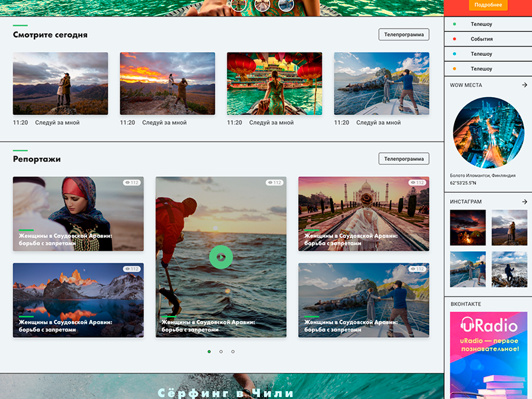The image size is (532, 399).
Task: Click the uRadio logo in ВКонтакте banner
Action: point(488,326)
